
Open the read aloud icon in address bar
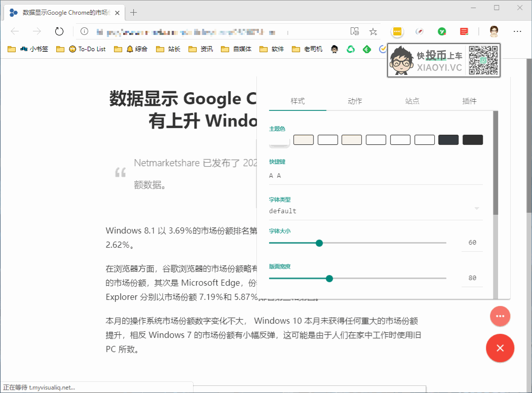[355, 31]
